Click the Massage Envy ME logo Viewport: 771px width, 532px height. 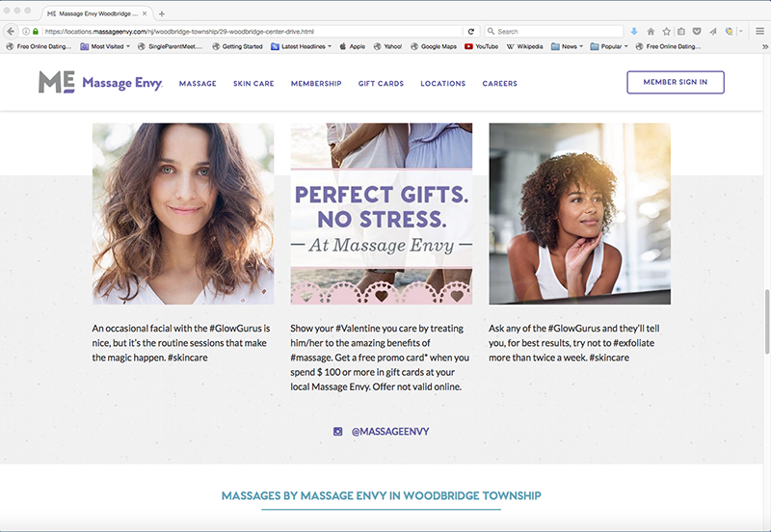pyautogui.click(x=57, y=82)
